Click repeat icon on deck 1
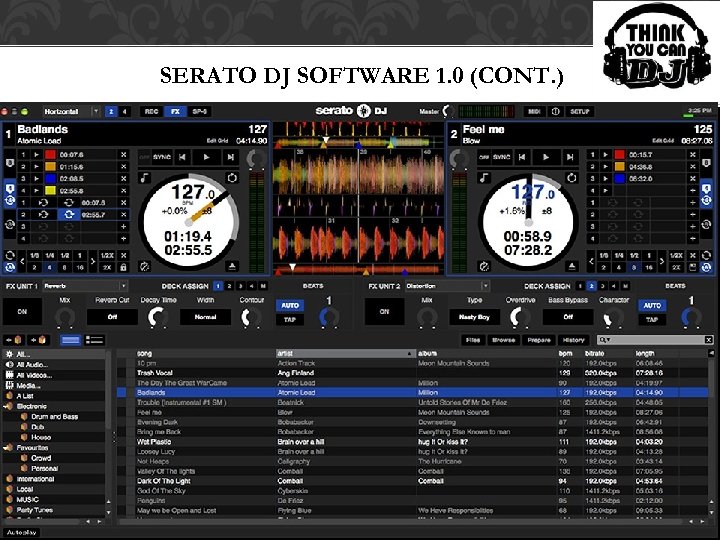720x540 pixels. [232, 178]
